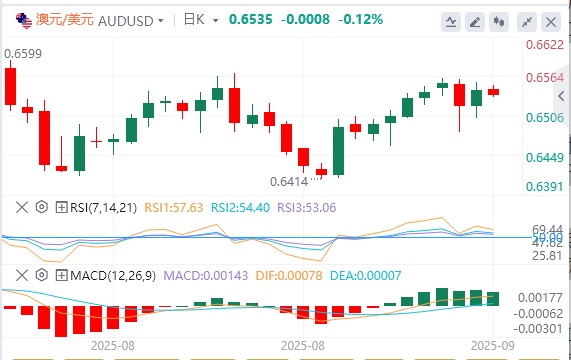Click the 0.6391 price axis label
The width and height of the screenshot is (571, 360).
click(545, 187)
